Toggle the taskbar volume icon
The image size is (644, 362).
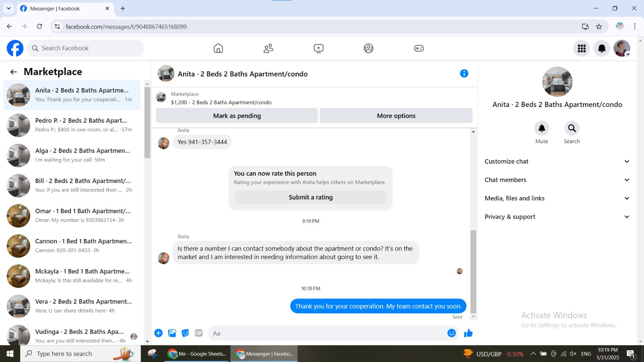[574, 354]
